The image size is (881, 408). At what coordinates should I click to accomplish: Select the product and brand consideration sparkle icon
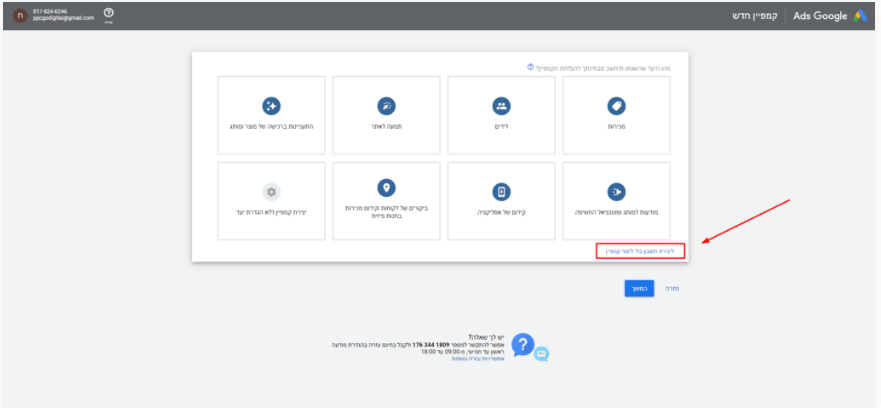click(x=271, y=106)
